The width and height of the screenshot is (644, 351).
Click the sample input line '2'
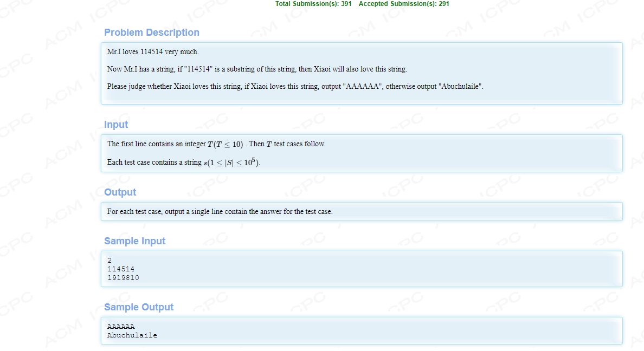coord(110,261)
